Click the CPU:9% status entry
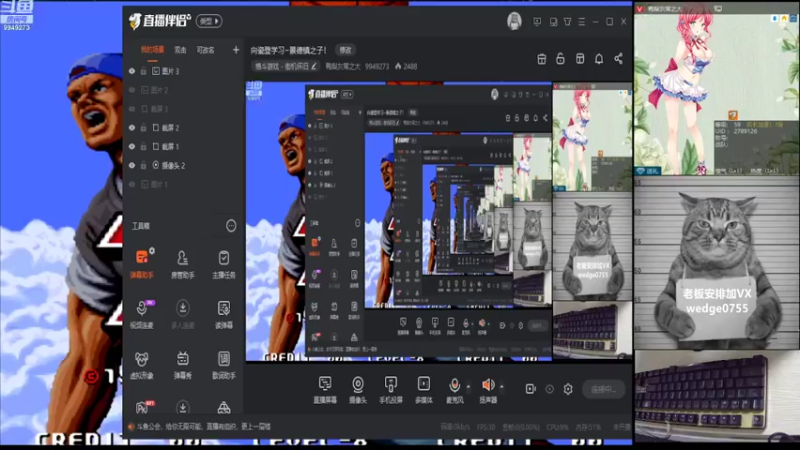Viewport: 800px width, 450px height. point(556,427)
